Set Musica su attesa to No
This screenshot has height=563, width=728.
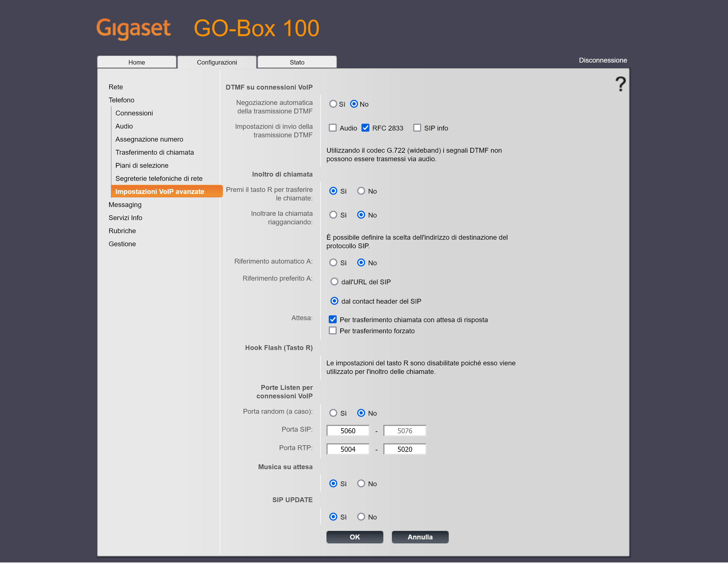click(361, 483)
